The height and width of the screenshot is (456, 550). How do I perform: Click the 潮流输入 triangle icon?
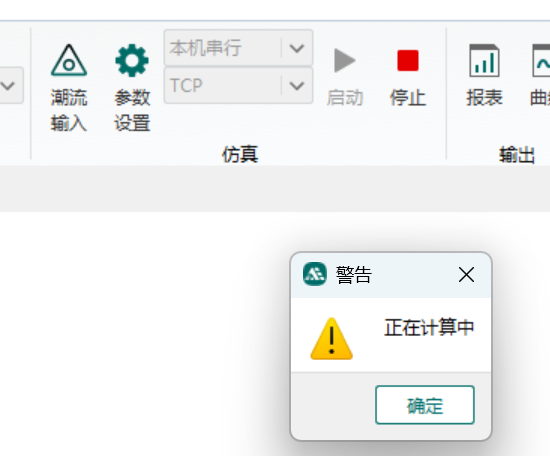(x=69, y=60)
